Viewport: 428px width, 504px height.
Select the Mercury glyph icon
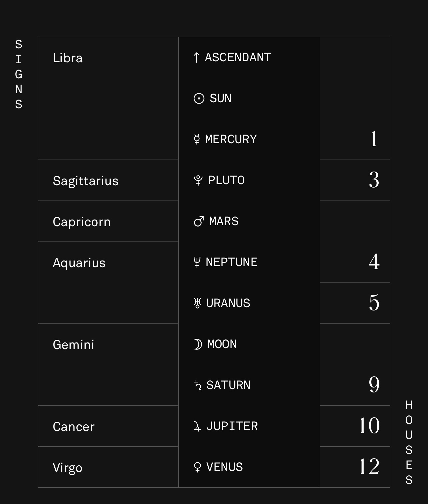pyautogui.click(x=197, y=139)
